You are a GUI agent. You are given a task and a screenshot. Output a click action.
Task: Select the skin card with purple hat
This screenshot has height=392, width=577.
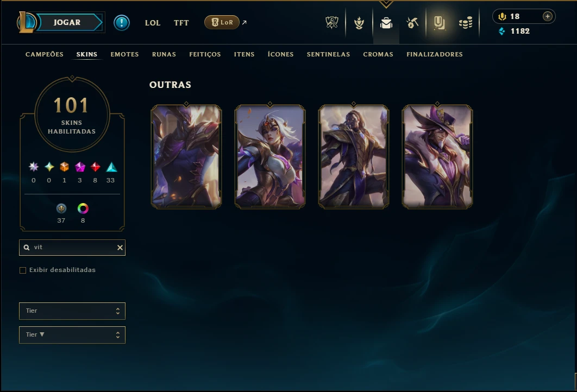pyautogui.click(x=437, y=156)
